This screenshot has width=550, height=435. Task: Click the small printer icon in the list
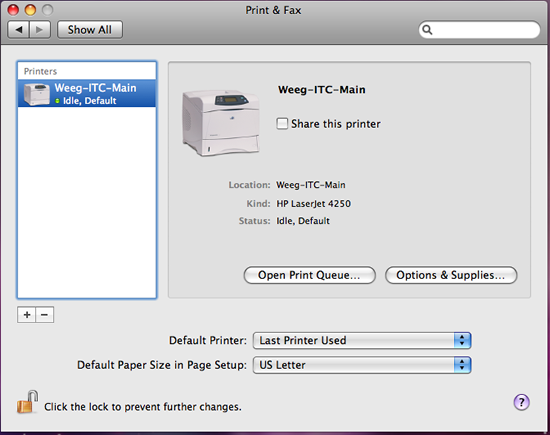pos(36,94)
